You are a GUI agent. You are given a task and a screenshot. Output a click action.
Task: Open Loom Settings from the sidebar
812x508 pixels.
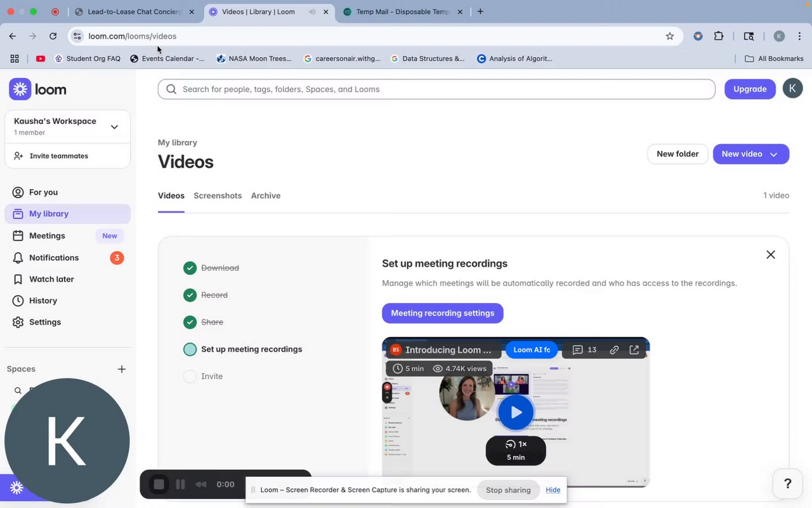67,323
